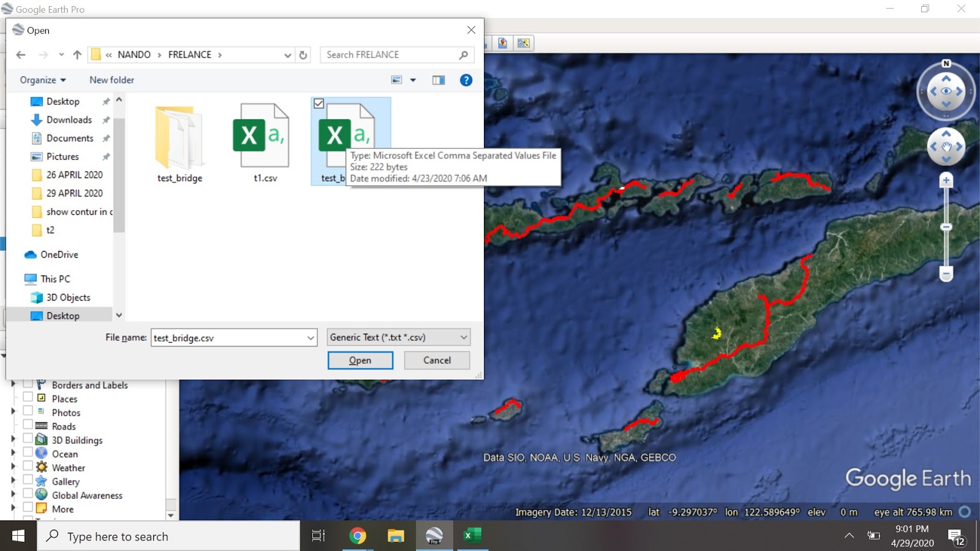Viewport: 980px width, 551px height.
Task: Click the preview pane icon in the dialog toolbar
Action: pyautogui.click(x=439, y=80)
